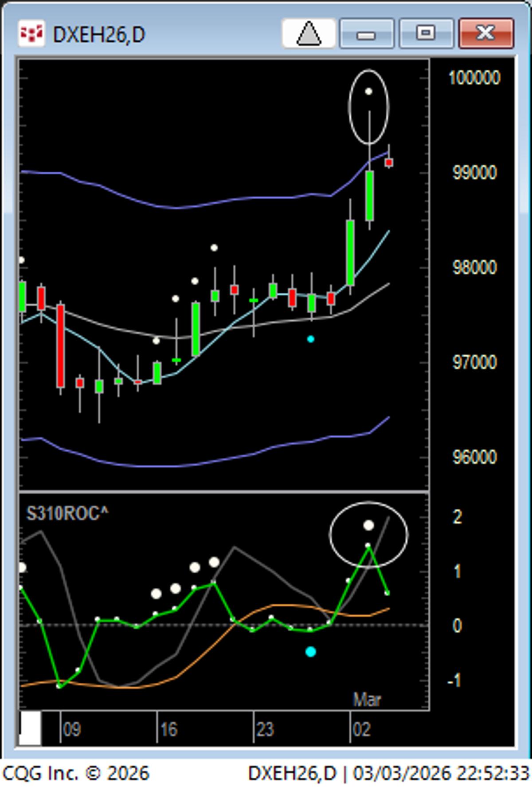This screenshot has width=532, height=787.
Task: Click the white box left of the time axis
Action: click(x=30, y=728)
